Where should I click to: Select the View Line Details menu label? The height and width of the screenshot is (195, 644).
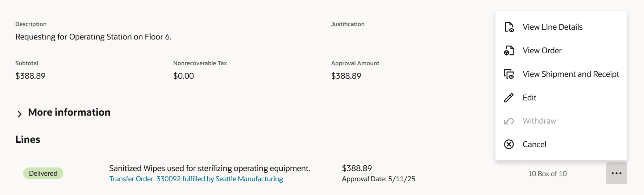[x=552, y=27]
